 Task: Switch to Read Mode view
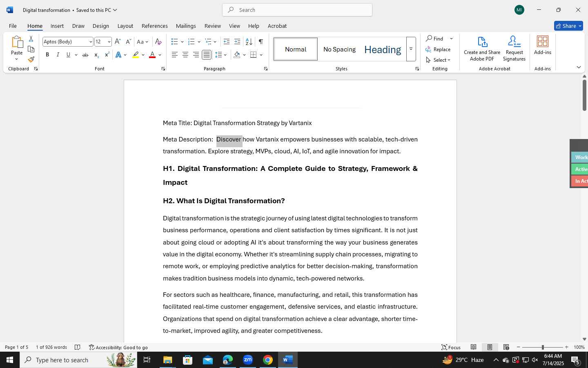pos(474,347)
